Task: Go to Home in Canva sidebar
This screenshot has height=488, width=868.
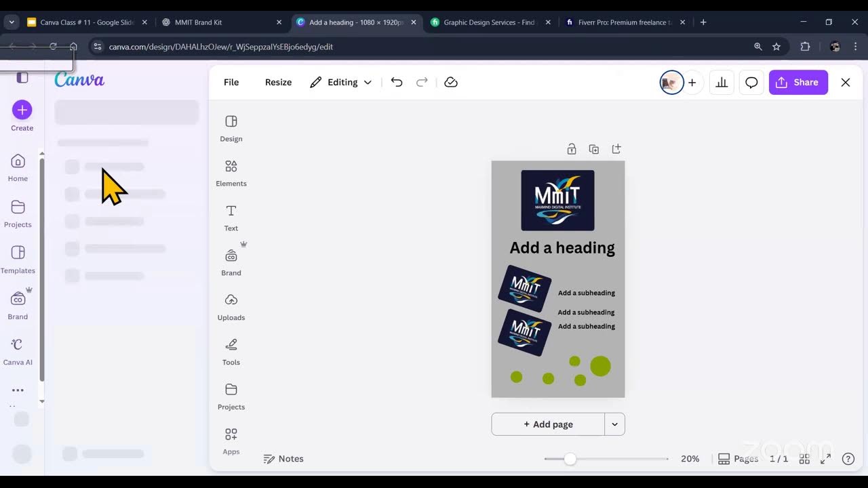Action: [18, 168]
